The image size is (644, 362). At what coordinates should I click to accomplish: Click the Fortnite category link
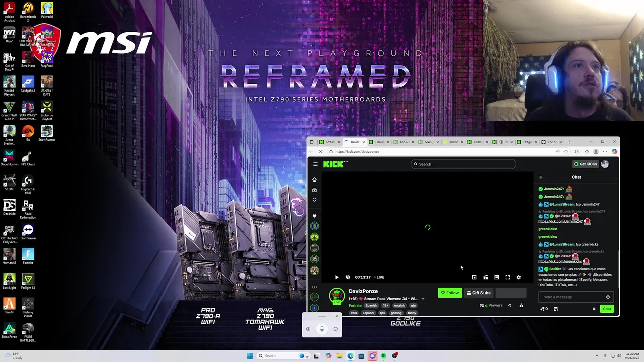click(x=355, y=305)
